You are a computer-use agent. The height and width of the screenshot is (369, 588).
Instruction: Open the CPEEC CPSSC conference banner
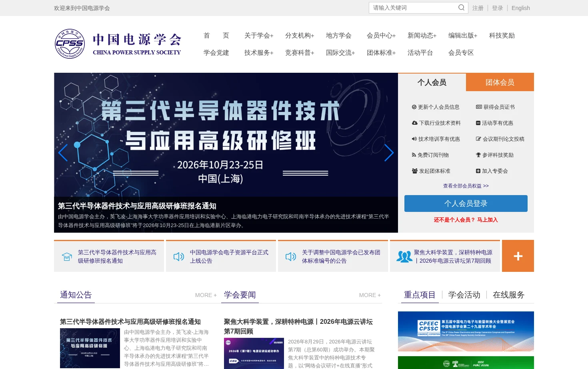466,331
